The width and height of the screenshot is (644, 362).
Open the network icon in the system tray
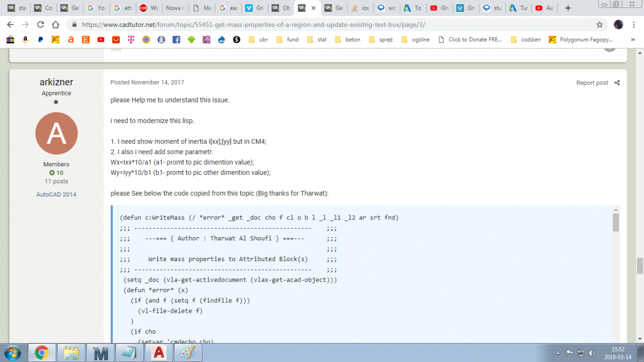click(581, 353)
